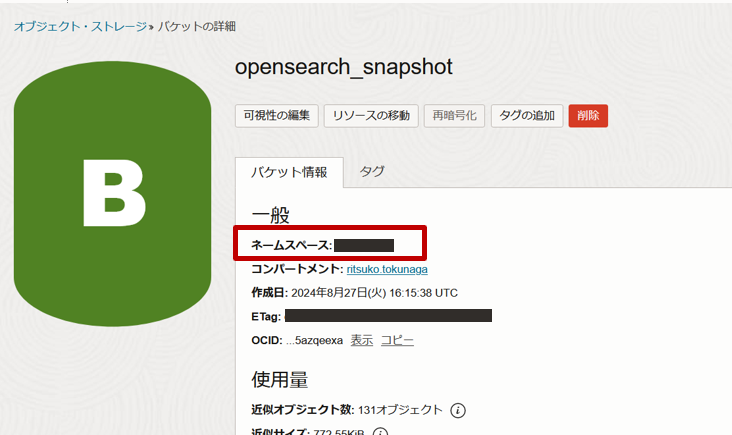Click the 近似オブジェクト数 label
732x435 pixels.
(303, 410)
